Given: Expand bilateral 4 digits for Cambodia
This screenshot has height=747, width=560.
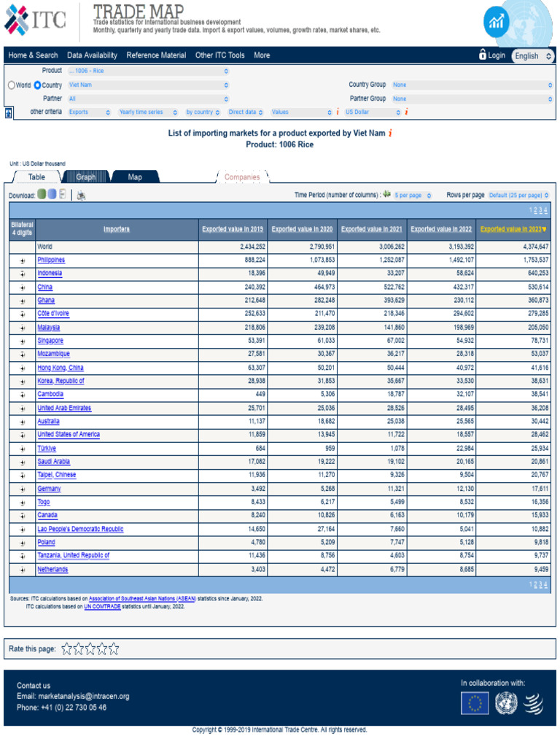Looking at the screenshot, I should (x=23, y=395).
